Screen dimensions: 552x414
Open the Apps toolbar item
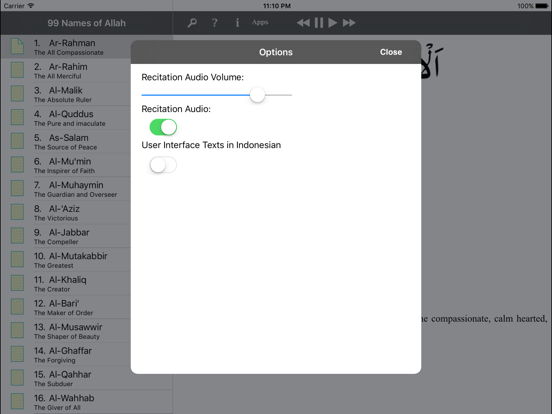pos(260,23)
